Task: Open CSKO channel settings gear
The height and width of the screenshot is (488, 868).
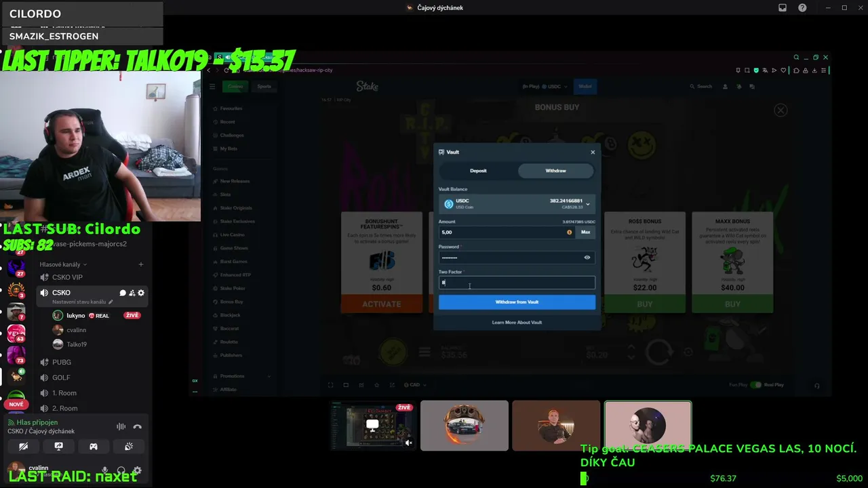Action: [x=141, y=293]
